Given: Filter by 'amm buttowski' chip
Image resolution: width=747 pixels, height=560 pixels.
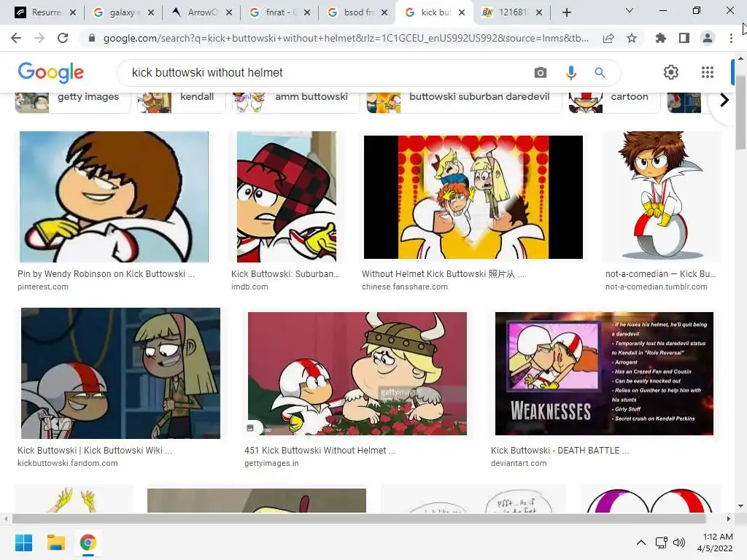Looking at the screenshot, I should pos(296,102).
